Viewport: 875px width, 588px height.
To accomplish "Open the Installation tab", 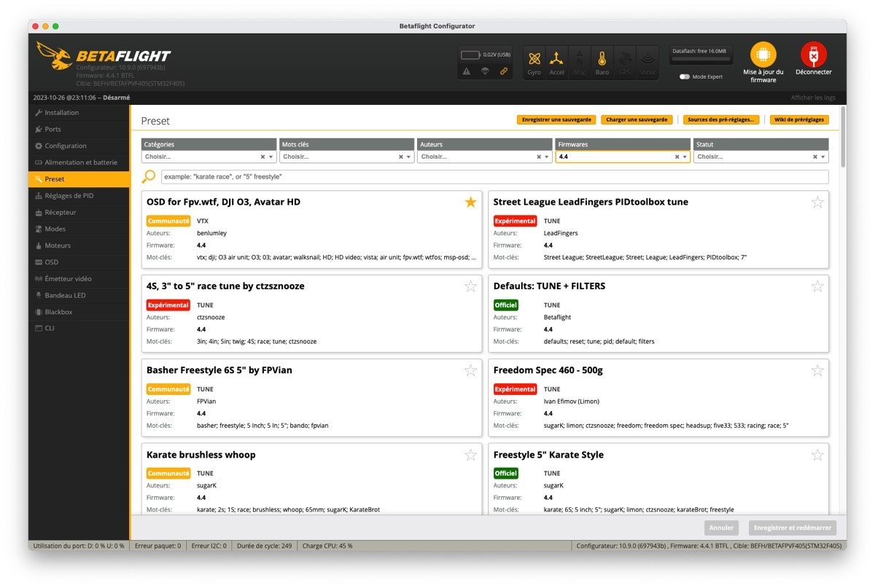I will click(x=79, y=113).
